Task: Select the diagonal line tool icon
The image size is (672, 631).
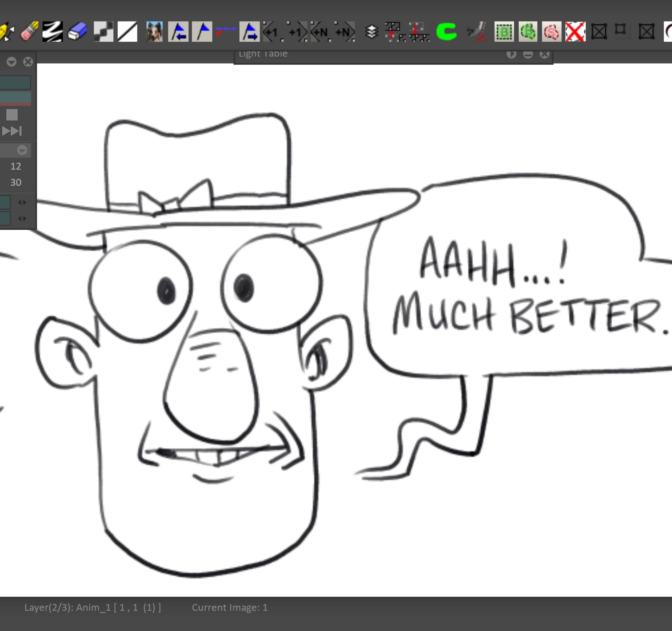Action: (x=128, y=32)
